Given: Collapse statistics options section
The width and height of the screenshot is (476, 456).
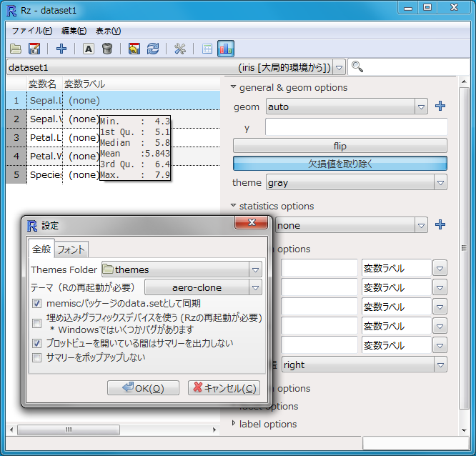Looking at the screenshot, I should [233, 206].
